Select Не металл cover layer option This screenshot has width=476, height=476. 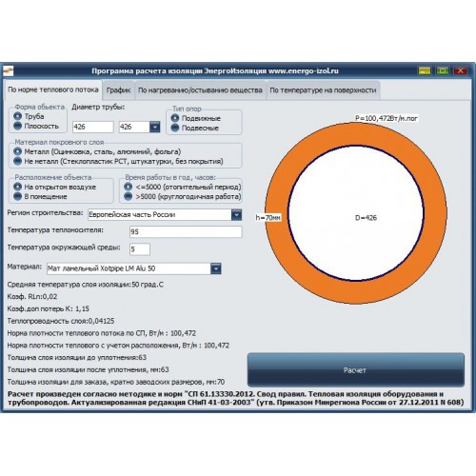(18, 161)
